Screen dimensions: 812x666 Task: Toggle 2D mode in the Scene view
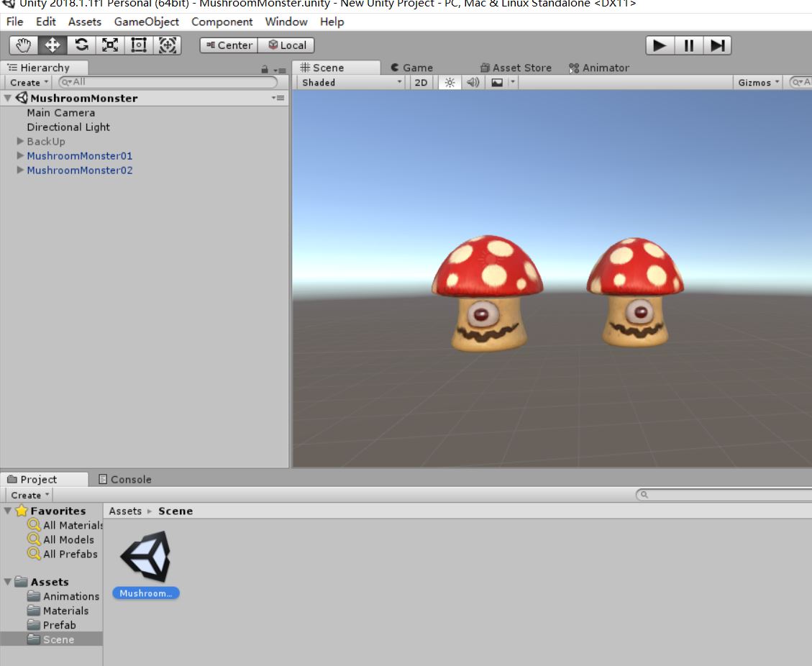coord(421,82)
